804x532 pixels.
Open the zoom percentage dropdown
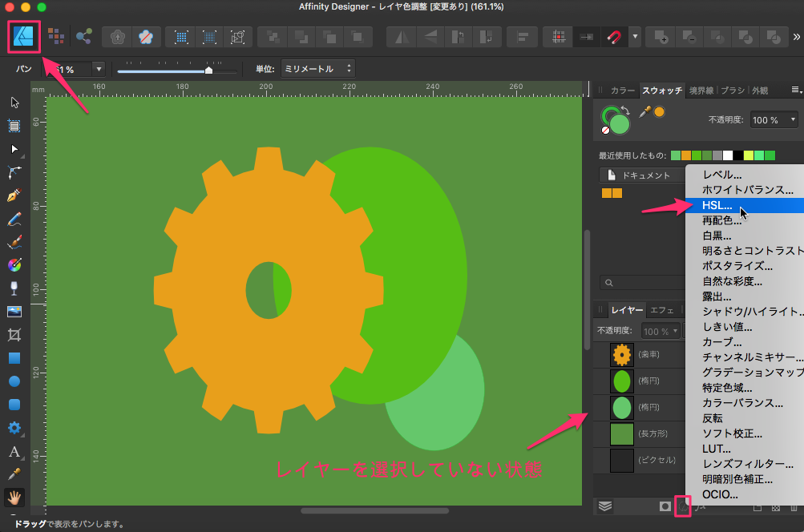pyautogui.click(x=99, y=70)
